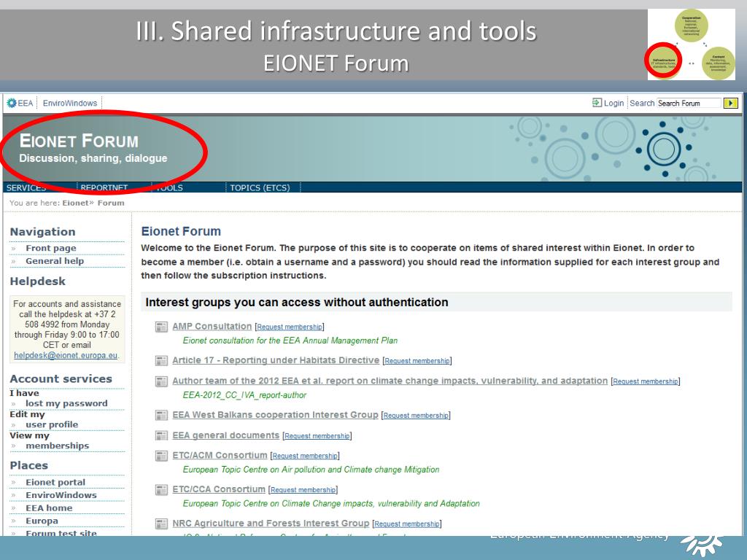Request membership for Author team group
Image resolution: width=747 pixels, height=560 pixels.
click(x=646, y=381)
